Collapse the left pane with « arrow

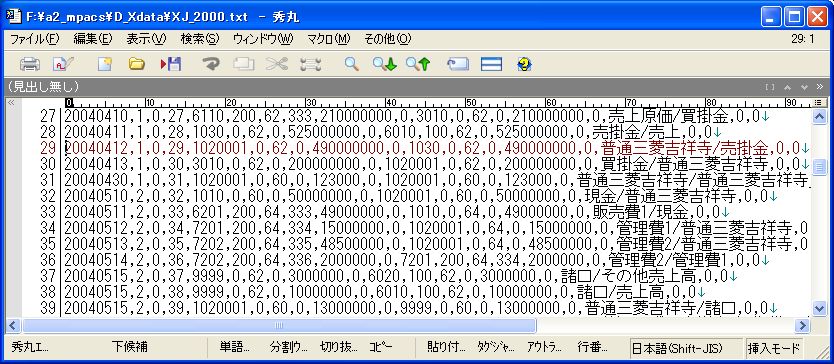point(11,102)
